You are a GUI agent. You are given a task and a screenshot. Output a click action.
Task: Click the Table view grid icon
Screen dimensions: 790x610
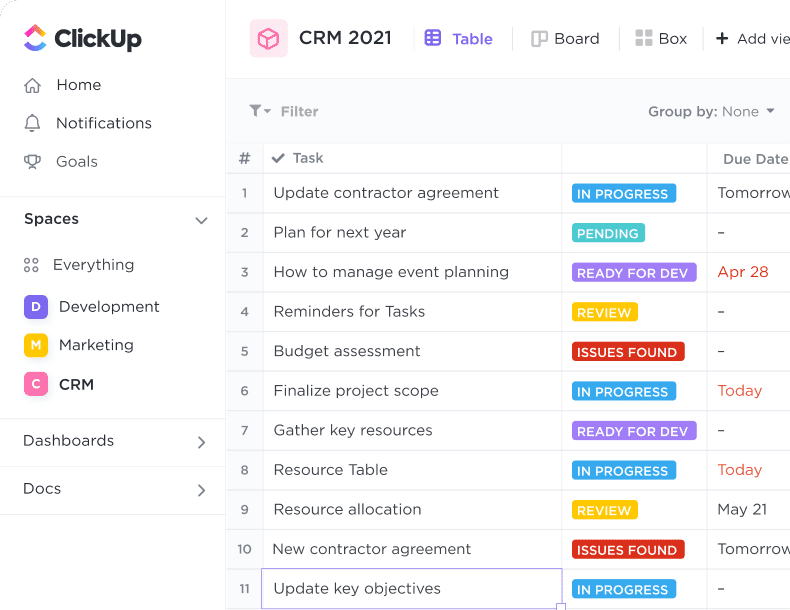click(433, 38)
